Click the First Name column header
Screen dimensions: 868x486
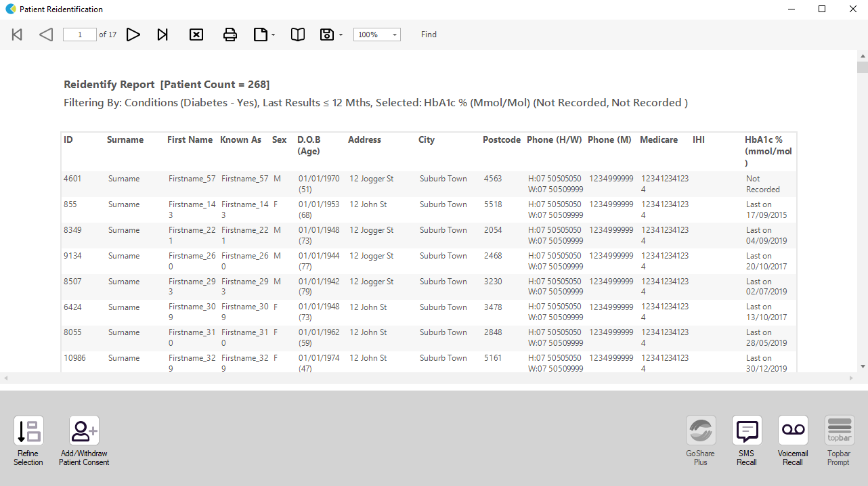(x=190, y=140)
